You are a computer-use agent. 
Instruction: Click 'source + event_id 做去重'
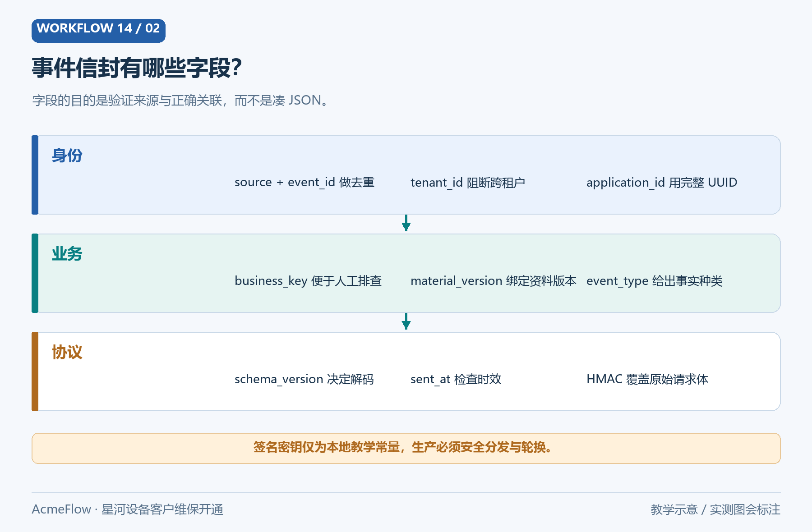click(304, 183)
